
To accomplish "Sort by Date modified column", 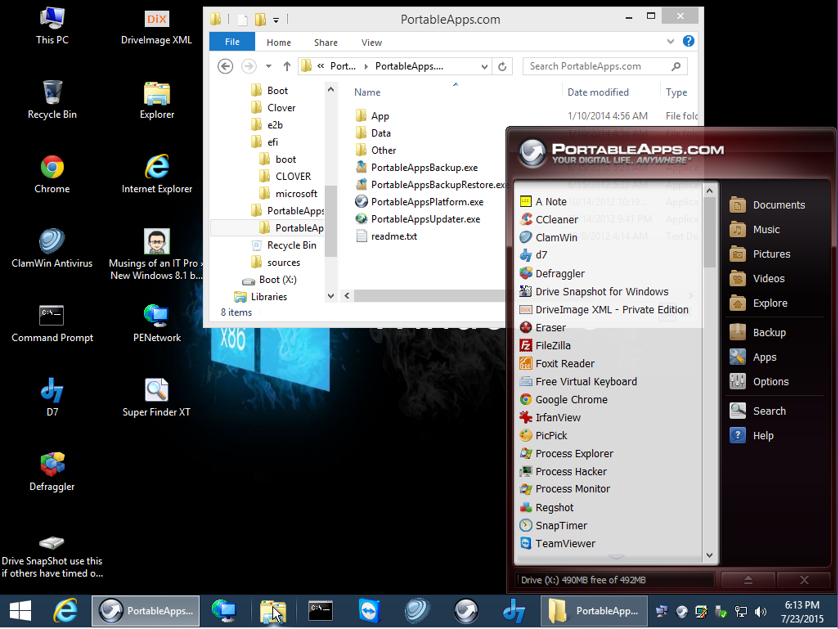I will (x=598, y=92).
